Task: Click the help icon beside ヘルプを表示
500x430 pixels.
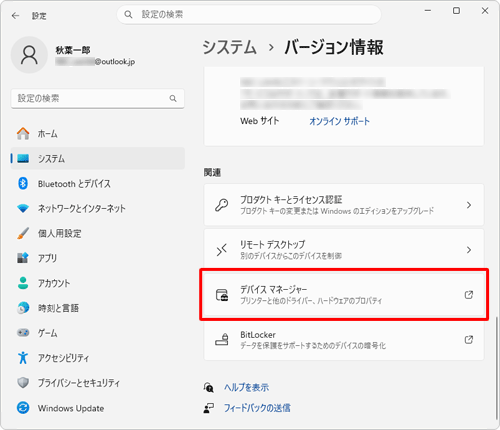Action: (x=209, y=387)
